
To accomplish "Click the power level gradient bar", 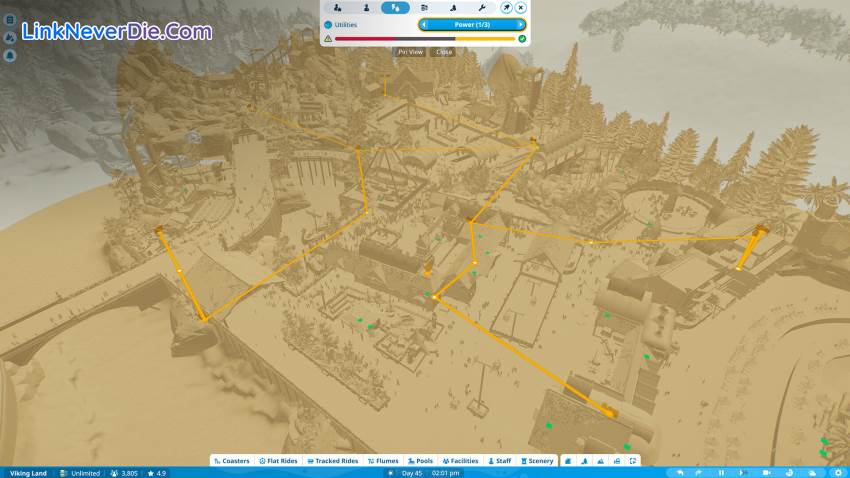I will click(425, 39).
